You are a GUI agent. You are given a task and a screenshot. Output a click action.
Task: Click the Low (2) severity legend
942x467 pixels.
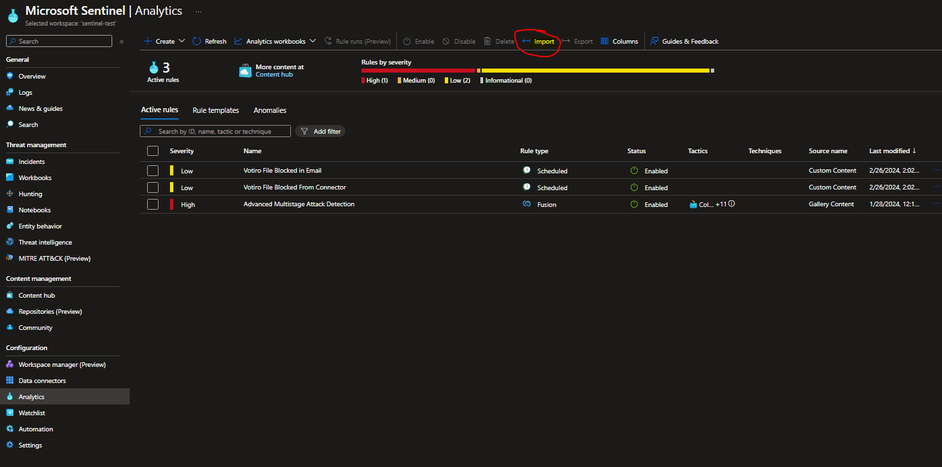[x=458, y=81]
